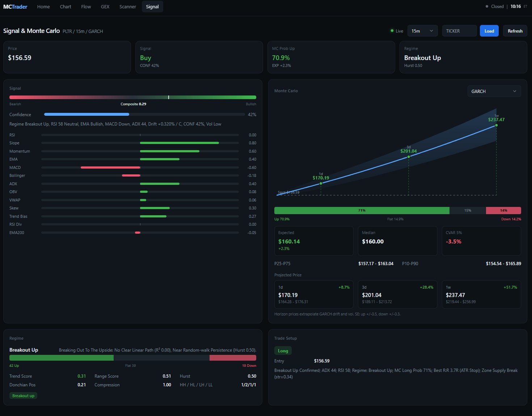Click the blue Load button
Screen dimensions: 532x416
click(x=489, y=31)
